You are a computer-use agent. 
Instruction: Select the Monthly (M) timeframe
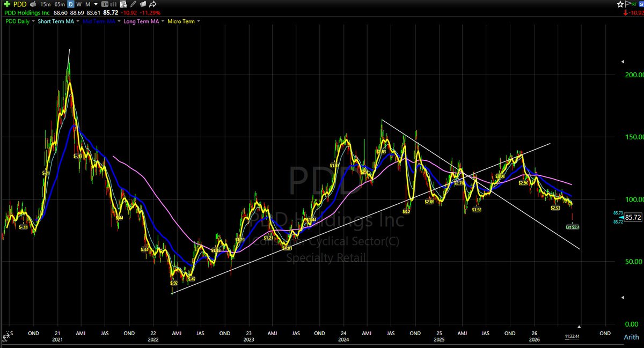pos(87,4)
